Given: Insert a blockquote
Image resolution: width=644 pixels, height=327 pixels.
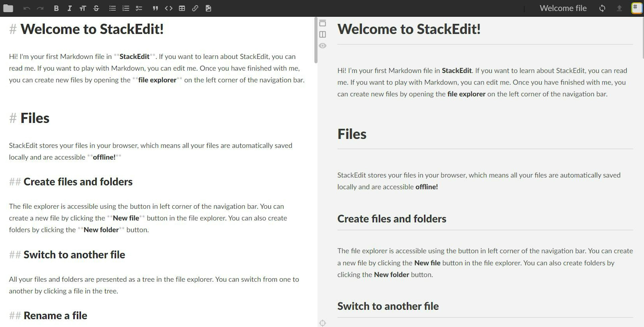Looking at the screenshot, I should (x=155, y=8).
